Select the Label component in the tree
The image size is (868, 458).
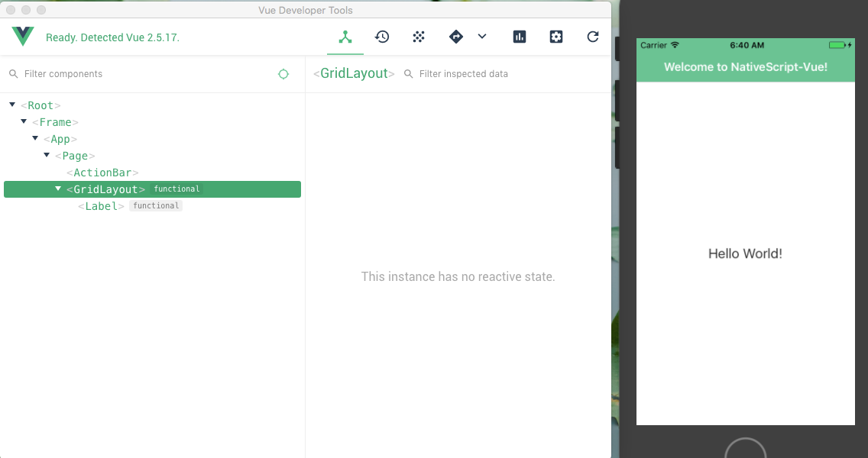pos(100,205)
